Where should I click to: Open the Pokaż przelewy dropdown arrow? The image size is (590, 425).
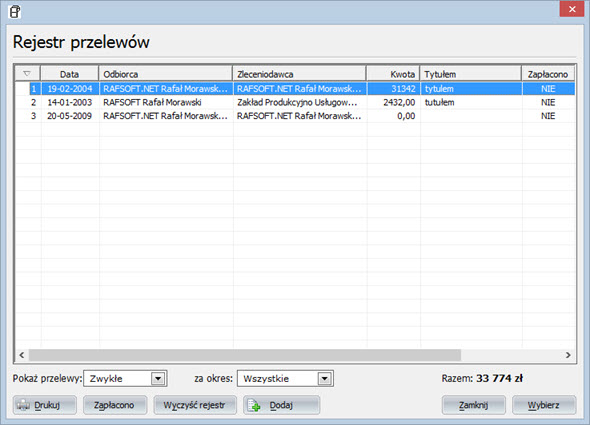click(x=158, y=379)
